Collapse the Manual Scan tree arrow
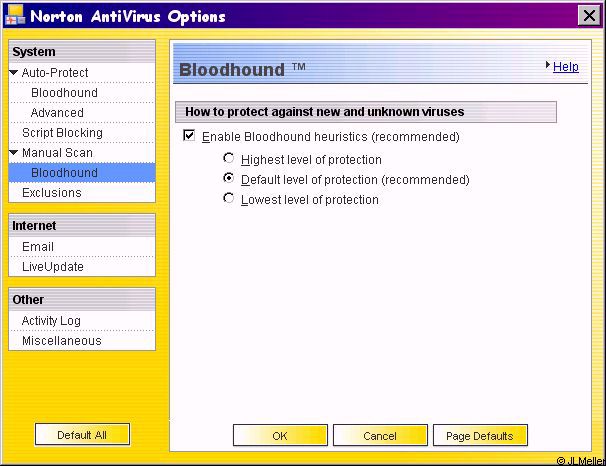This screenshot has width=606, height=466. (x=14, y=153)
